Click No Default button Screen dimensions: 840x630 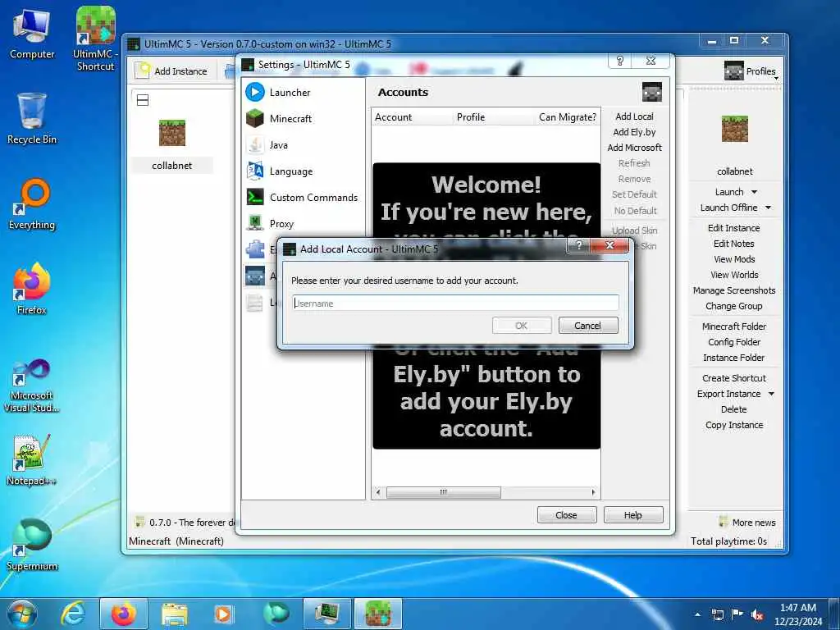point(636,211)
